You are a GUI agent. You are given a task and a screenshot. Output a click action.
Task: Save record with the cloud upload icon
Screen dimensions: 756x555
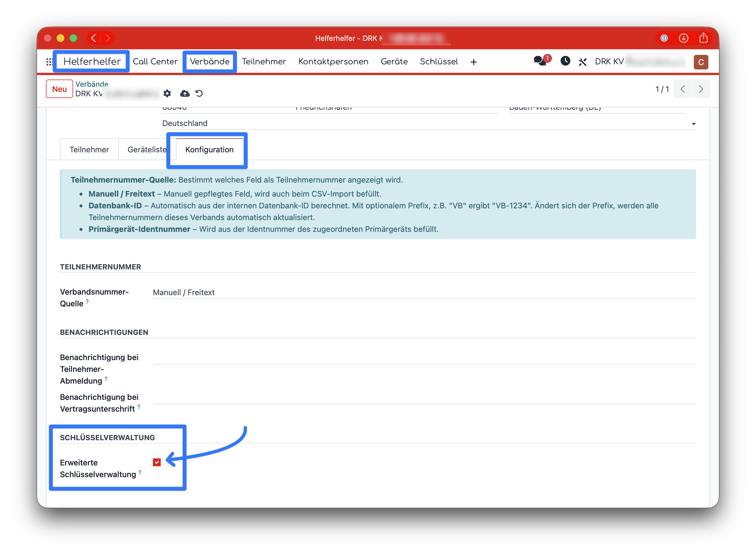(x=185, y=94)
